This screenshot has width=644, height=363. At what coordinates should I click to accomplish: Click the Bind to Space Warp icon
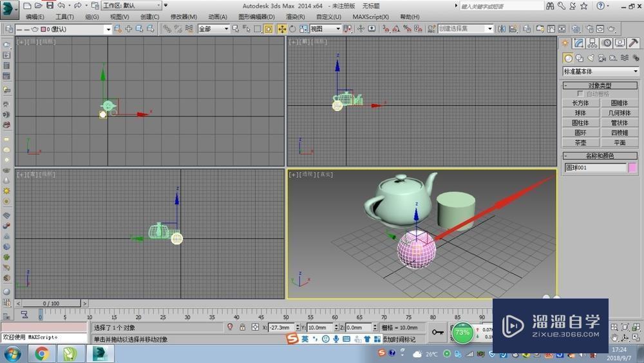coord(189,29)
